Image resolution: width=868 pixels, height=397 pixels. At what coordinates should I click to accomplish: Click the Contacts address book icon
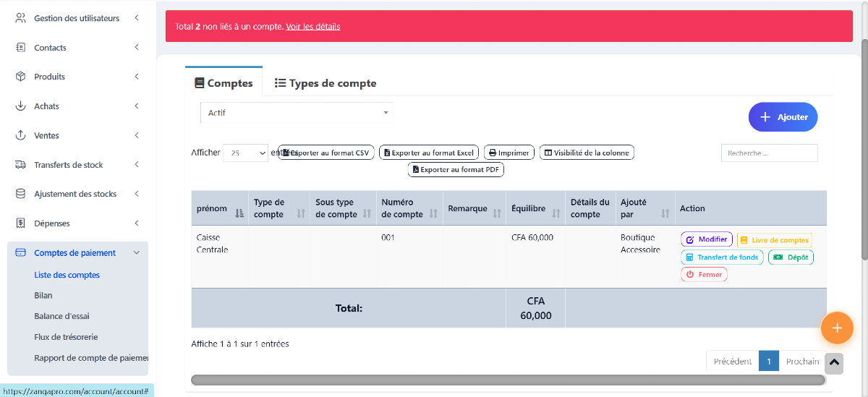pyautogui.click(x=21, y=48)
